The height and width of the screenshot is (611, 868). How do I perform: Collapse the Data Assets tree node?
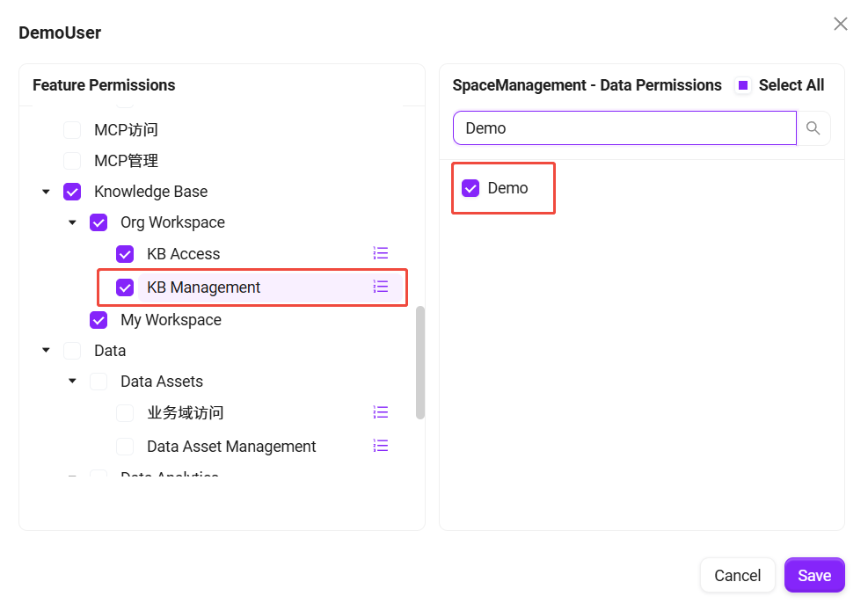pyautogui.click(x=72, y=382)
